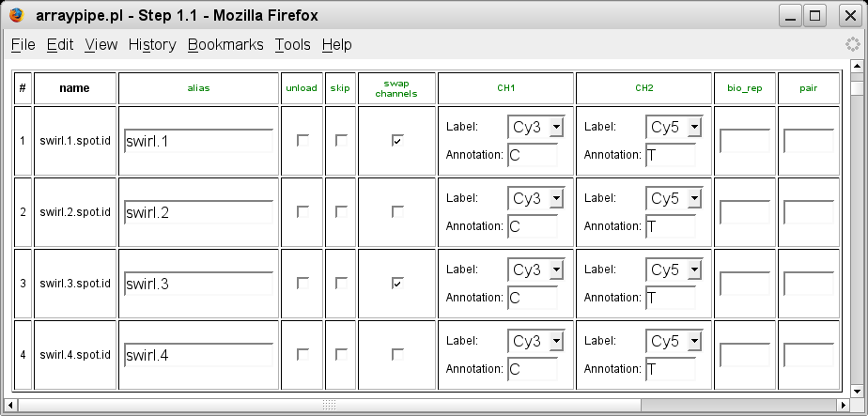This screenshot has height=416, width=868.
Task: Uncheck swap channels for swirl.1.spot.id
Action: click(397, 141)
